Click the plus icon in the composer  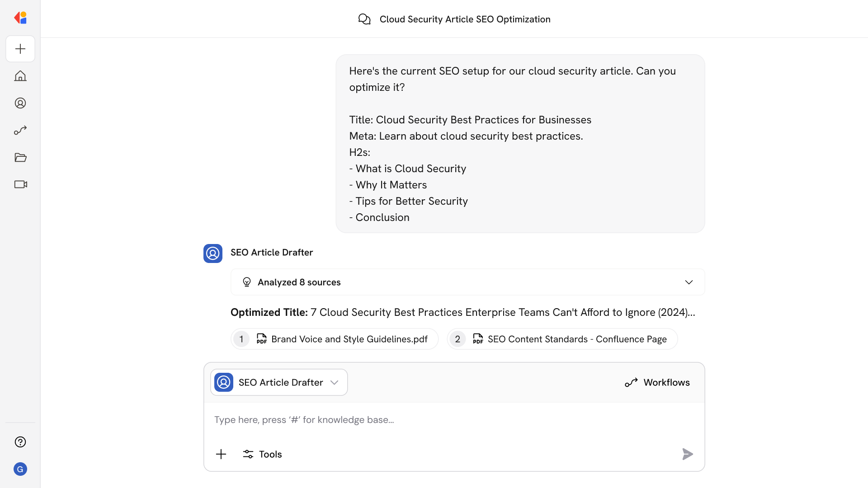coord(221,454)
